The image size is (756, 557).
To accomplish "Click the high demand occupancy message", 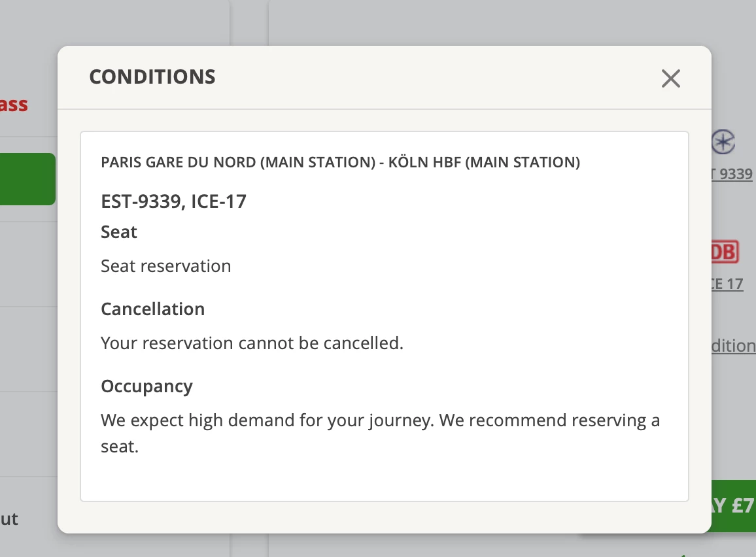I will 380,420.
